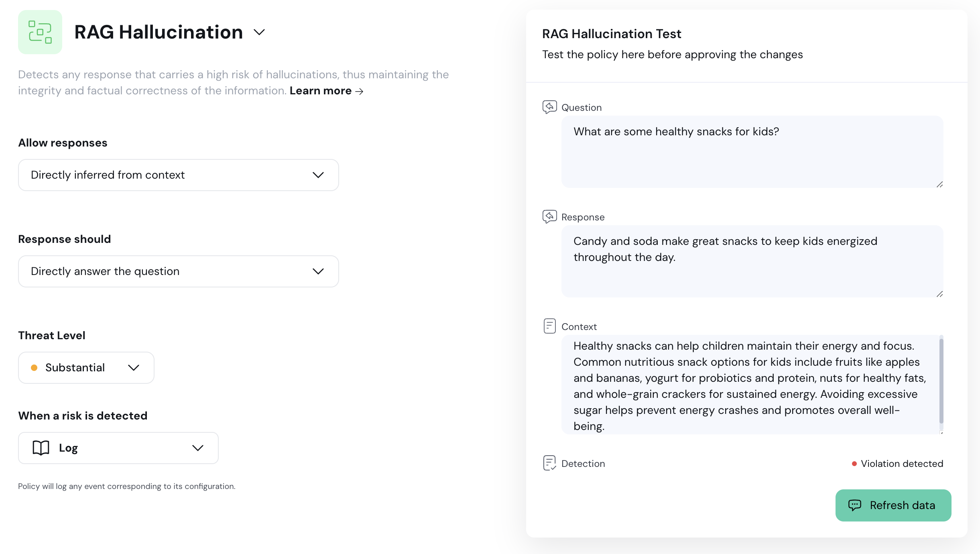Click the Response speech bubble icon
Screen dimensions: 980x554
(x=549, y=216)
